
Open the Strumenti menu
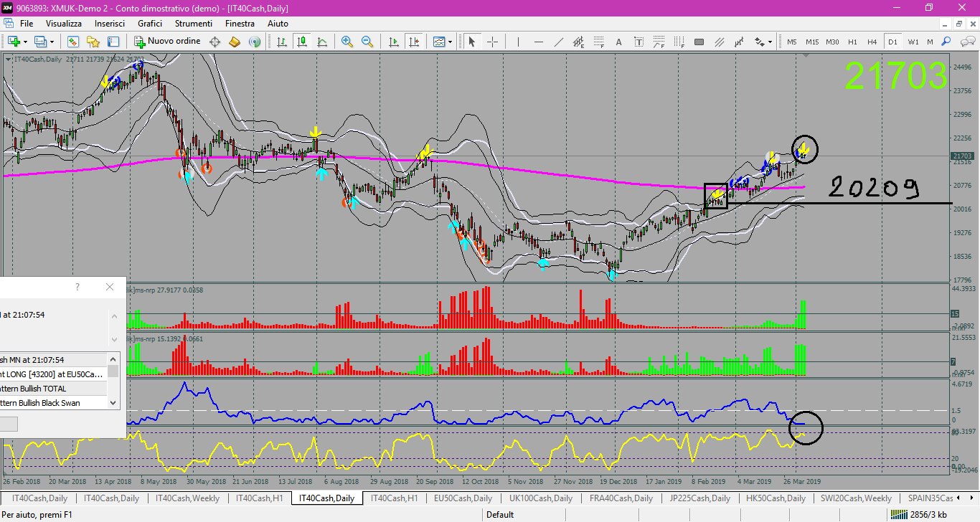coord(194,24)
